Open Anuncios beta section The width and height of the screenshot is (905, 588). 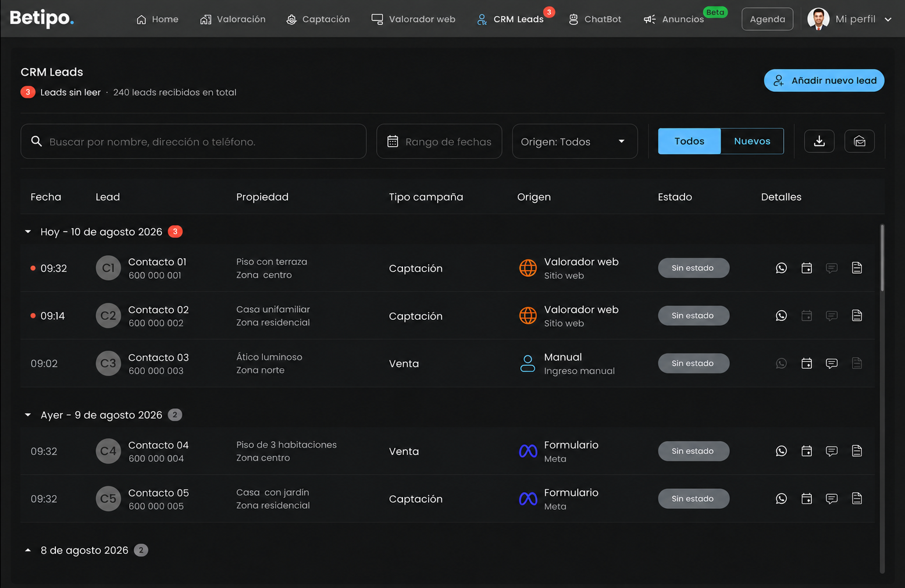click(x=674, y=19)
